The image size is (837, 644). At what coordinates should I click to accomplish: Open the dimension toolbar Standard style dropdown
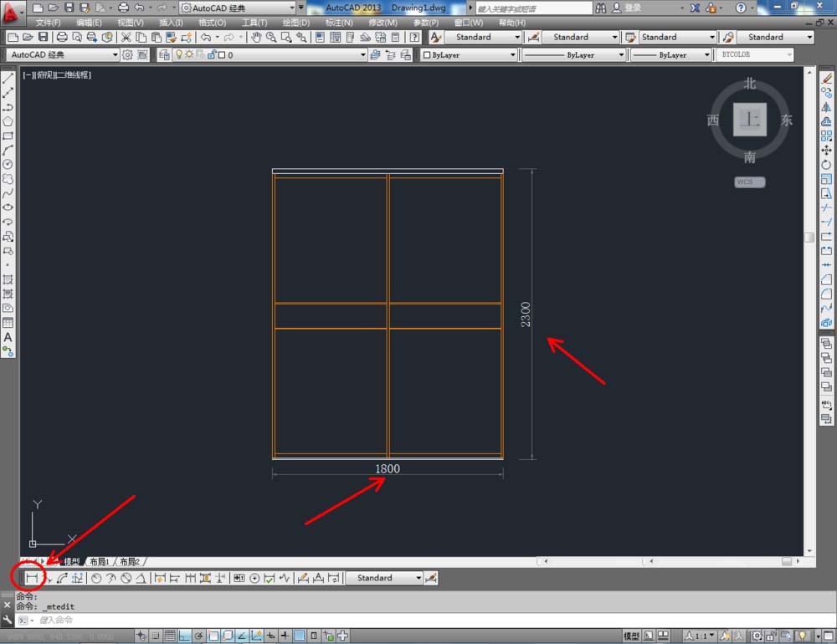click(384, 578)
